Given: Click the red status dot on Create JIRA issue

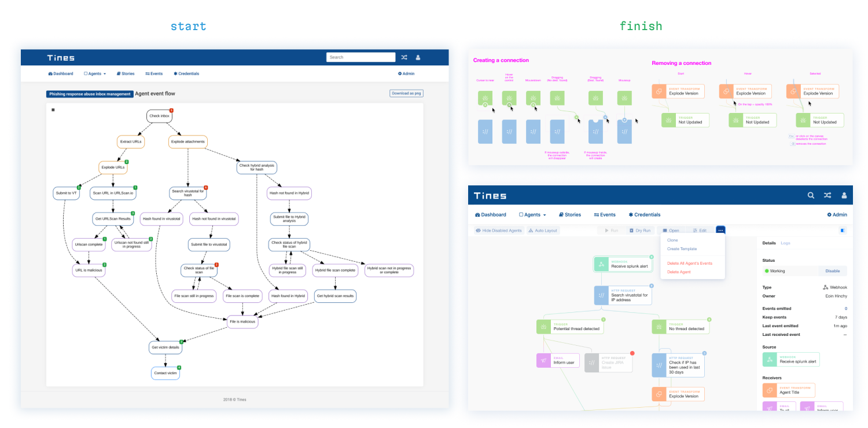Looking at the screenshot, I should [632, 353].
